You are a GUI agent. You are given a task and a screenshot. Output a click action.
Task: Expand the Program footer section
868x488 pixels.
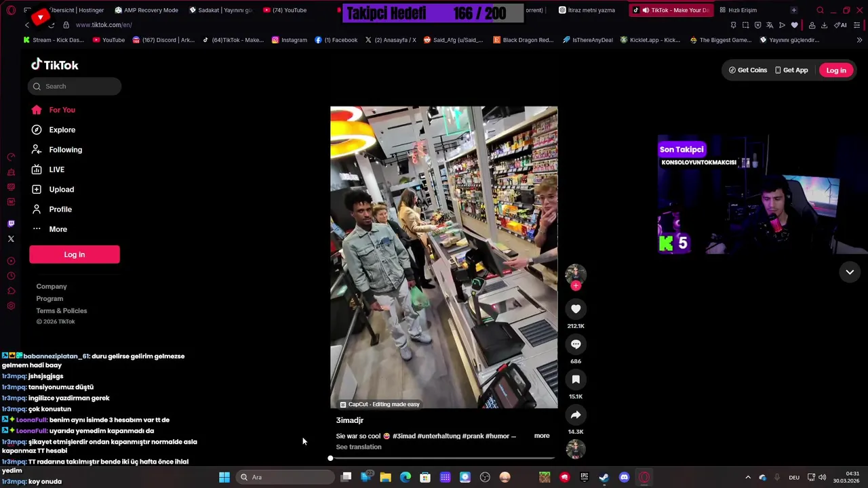point(50,299)
